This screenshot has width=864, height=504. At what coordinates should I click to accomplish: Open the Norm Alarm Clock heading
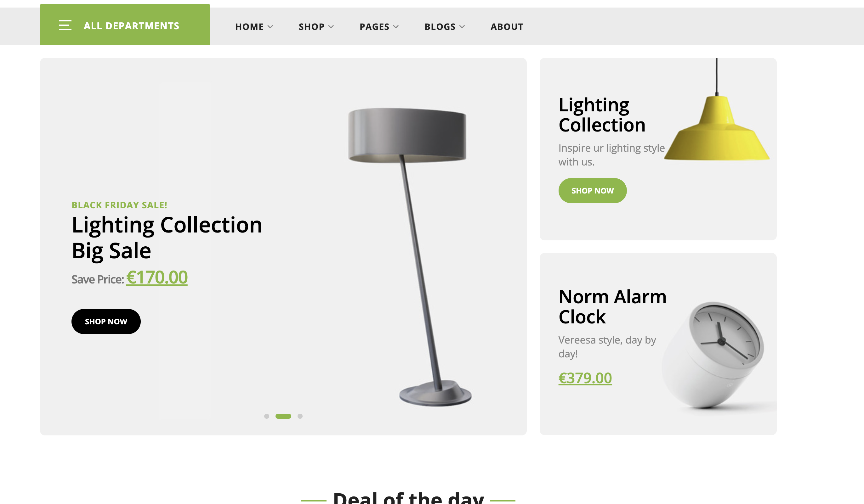pos(612,306)
